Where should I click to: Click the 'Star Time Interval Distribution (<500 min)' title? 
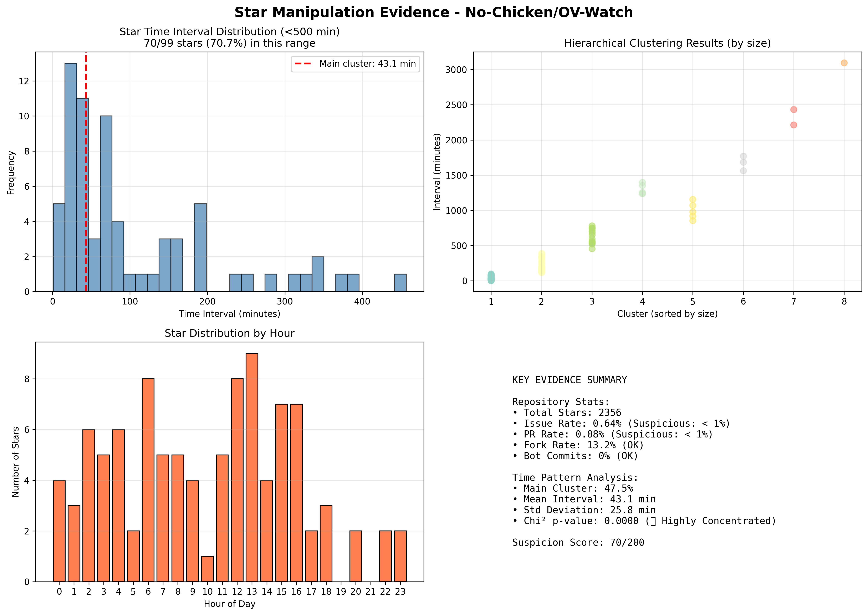point(230,32)
